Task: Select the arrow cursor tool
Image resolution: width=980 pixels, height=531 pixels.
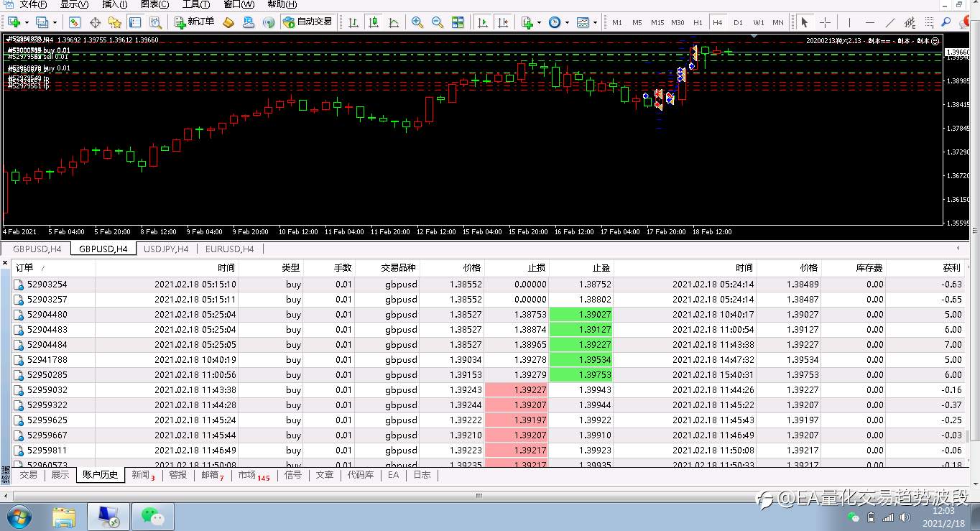Action: point(805,22)
